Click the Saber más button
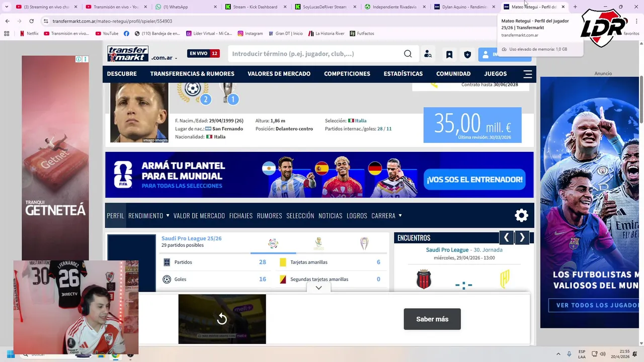This screenshot has width=644, height=362. (x=432, y=319)
